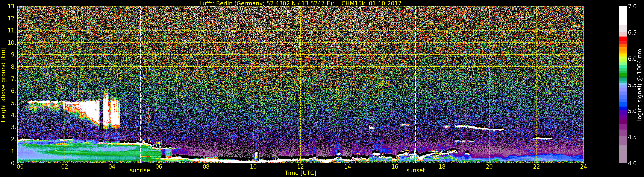Viewport: 644px width, 177px height.
Task: Click the 'Time [UTC]' axis label
Action: [x=300, y=173]
